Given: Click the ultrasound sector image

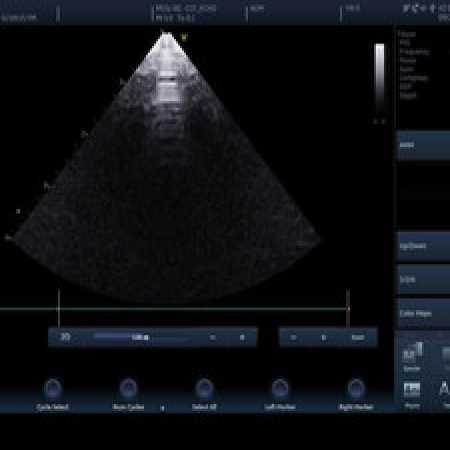Looking at the screenshot, I should pos(167,167).
